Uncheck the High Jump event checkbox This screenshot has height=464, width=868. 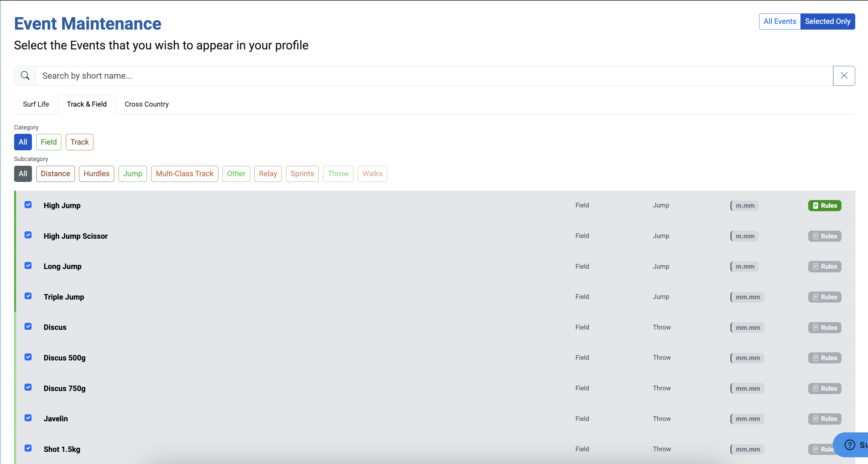28,205
